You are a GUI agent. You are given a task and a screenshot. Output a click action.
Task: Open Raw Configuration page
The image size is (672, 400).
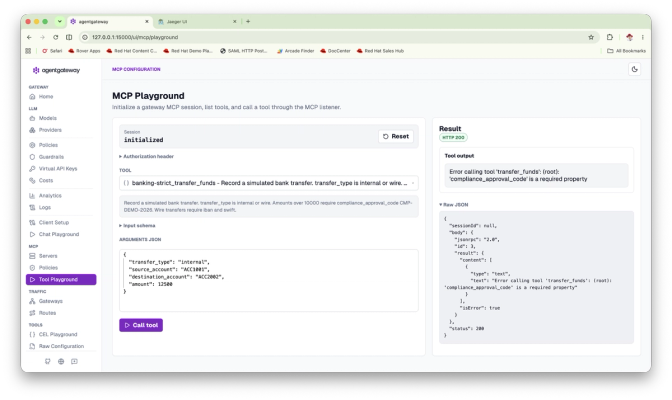tap(57, 346)
